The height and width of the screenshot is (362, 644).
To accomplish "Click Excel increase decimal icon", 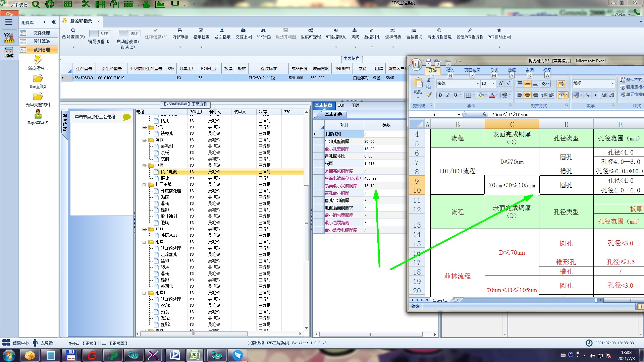I will (x=604, y=95).
